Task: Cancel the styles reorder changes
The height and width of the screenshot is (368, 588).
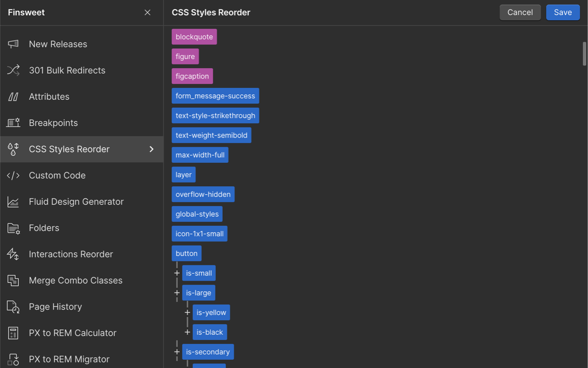Action: click(520, 12)
